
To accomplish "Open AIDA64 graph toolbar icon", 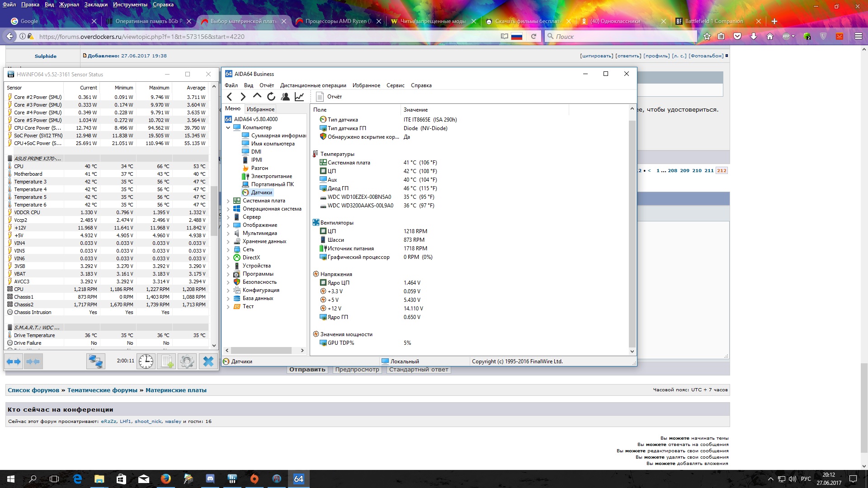I will pyautogui.click(x=299, y=96).
